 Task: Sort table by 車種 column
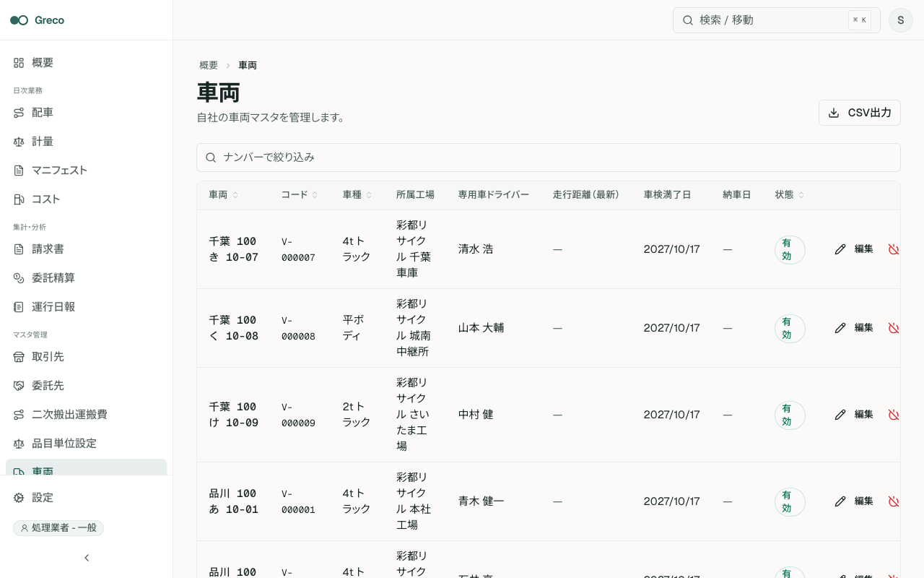357,195
